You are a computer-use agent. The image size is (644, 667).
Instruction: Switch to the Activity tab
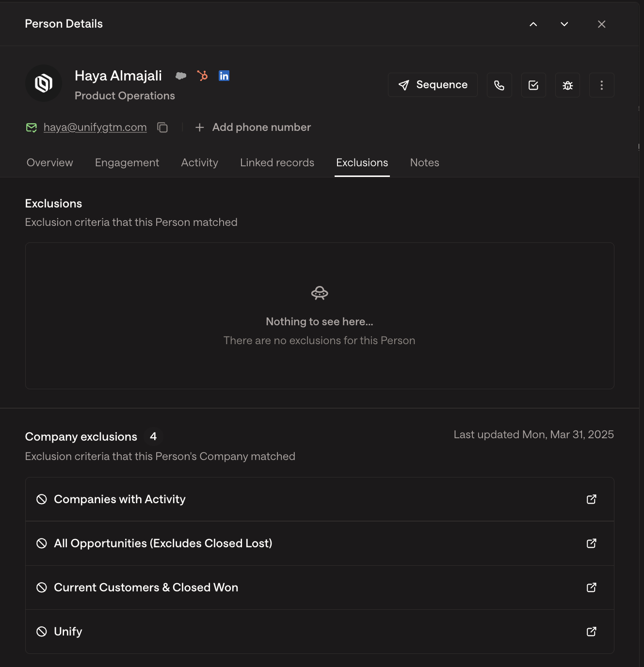200,162
